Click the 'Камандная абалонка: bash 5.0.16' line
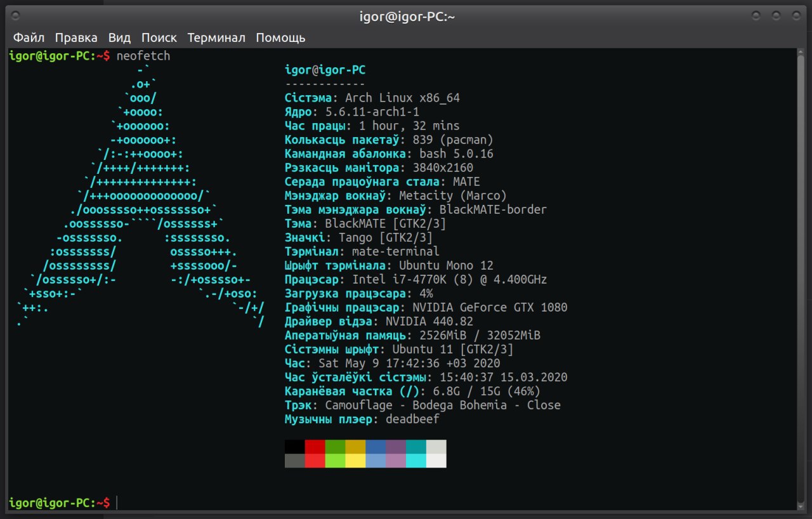This screenshot has width=812, height=519. [x=389, y=154]
